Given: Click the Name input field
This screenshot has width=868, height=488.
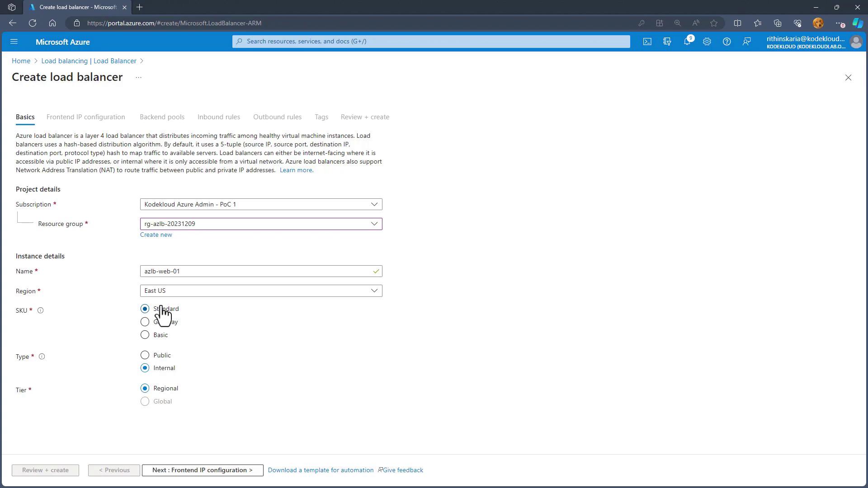Looking at the screenshot, I should [255, 271].
